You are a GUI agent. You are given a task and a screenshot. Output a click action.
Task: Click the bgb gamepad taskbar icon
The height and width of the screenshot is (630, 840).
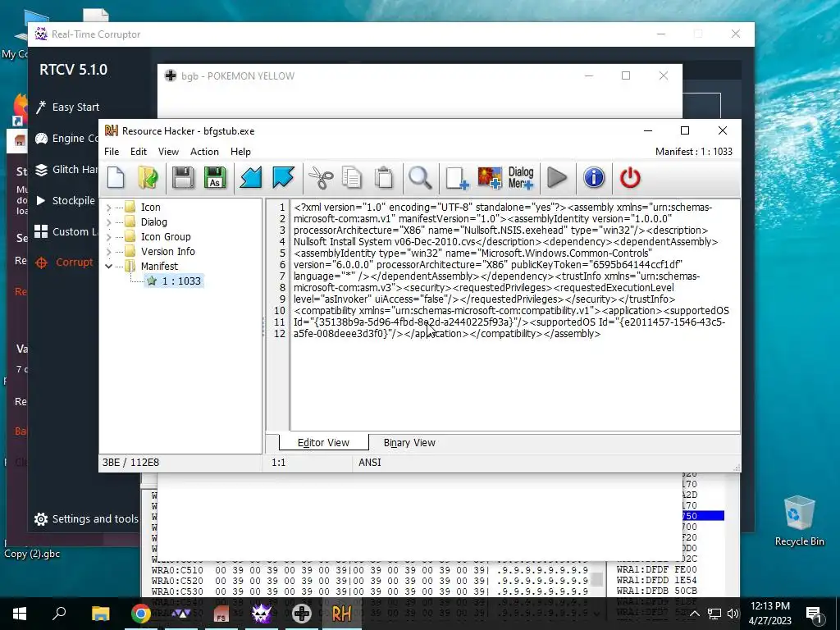click(x=302, y=613)
